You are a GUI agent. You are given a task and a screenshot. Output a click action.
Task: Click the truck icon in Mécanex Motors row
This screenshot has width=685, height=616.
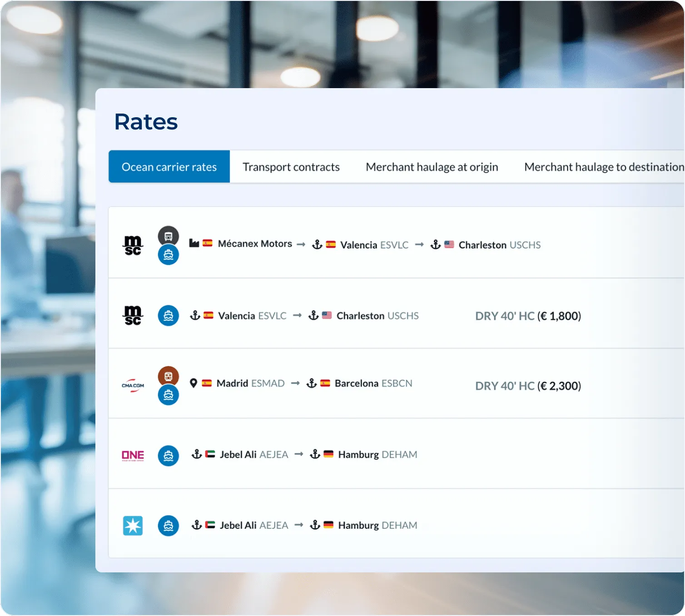(168, 236)
